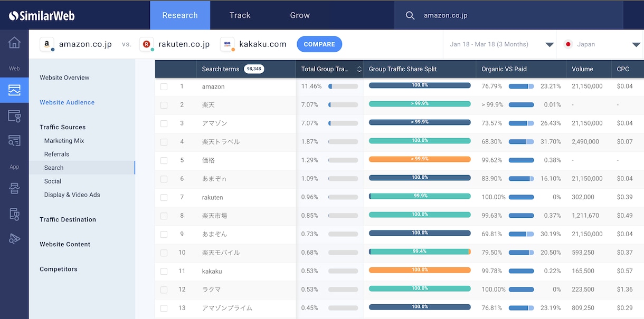Screen dimensions: 644x319
Task: Click the search magnifier icon
Action: click(x=410, y=15)
